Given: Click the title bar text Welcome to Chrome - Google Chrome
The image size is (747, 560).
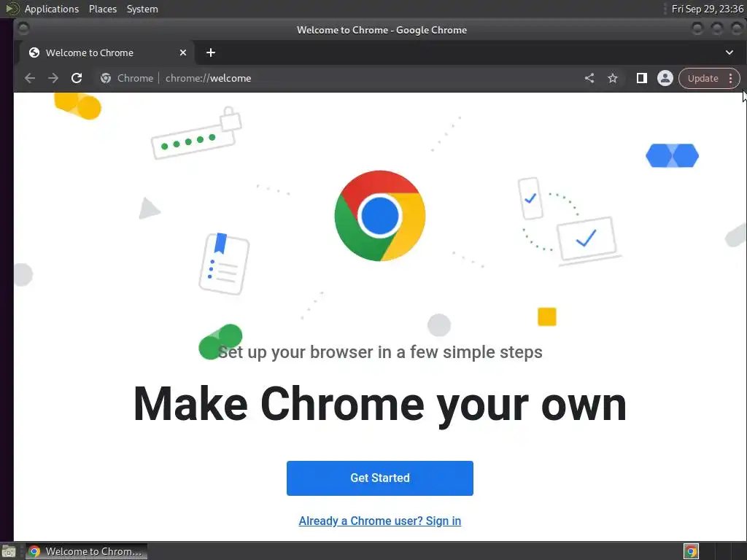Looking at the screenshot, I should click(382, 30).
